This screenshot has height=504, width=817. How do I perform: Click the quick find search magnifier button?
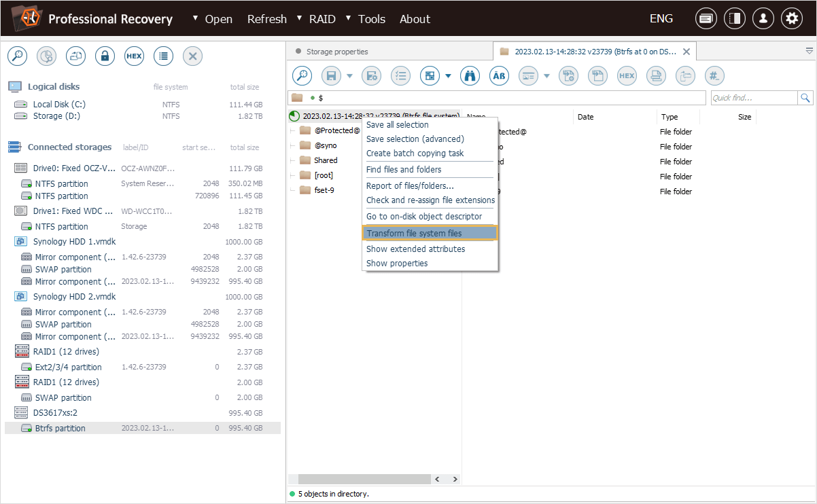(805, 98)
